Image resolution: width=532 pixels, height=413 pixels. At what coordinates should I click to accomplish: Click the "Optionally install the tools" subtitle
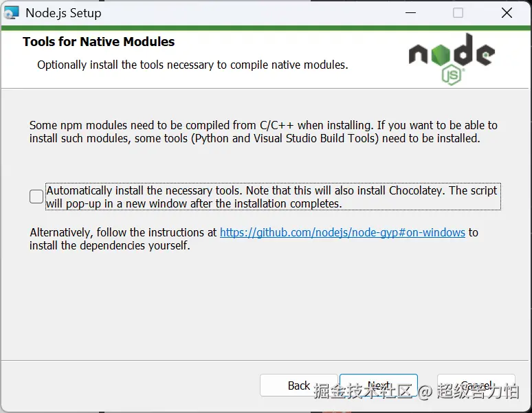(x=192, y=65)
